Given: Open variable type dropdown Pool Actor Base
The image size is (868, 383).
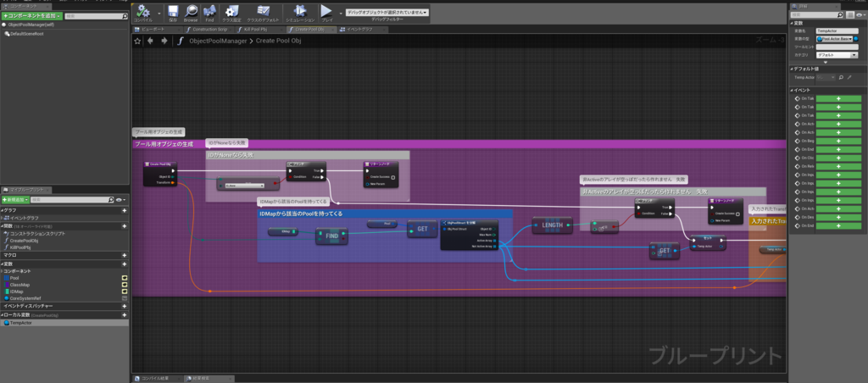Looking at the screenshot, I should coord(835,39).
